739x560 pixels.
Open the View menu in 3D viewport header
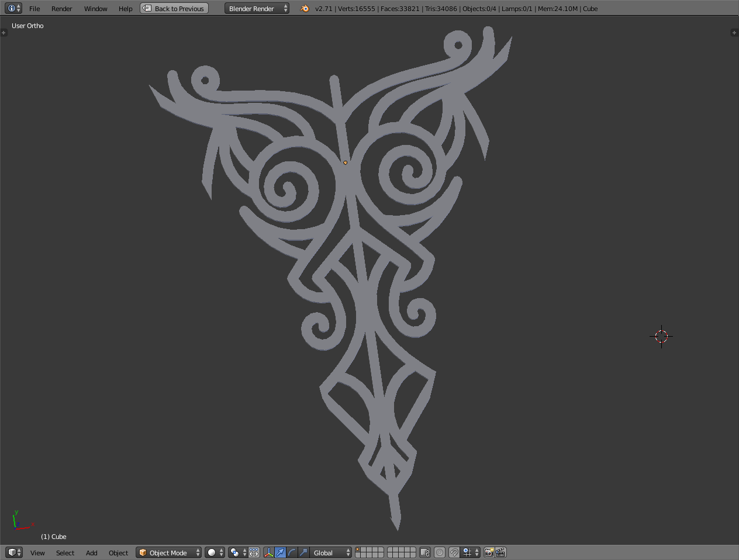coord(37,553)
